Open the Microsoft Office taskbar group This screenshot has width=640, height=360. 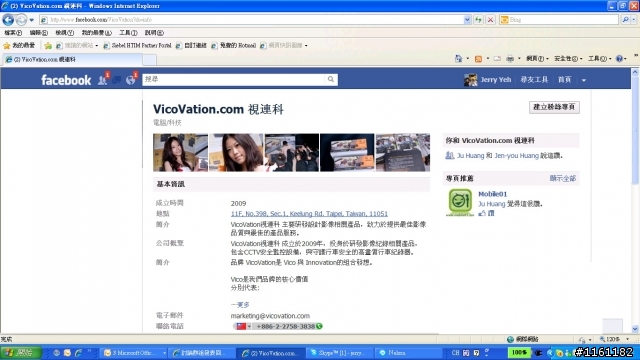tap(134, 353)
